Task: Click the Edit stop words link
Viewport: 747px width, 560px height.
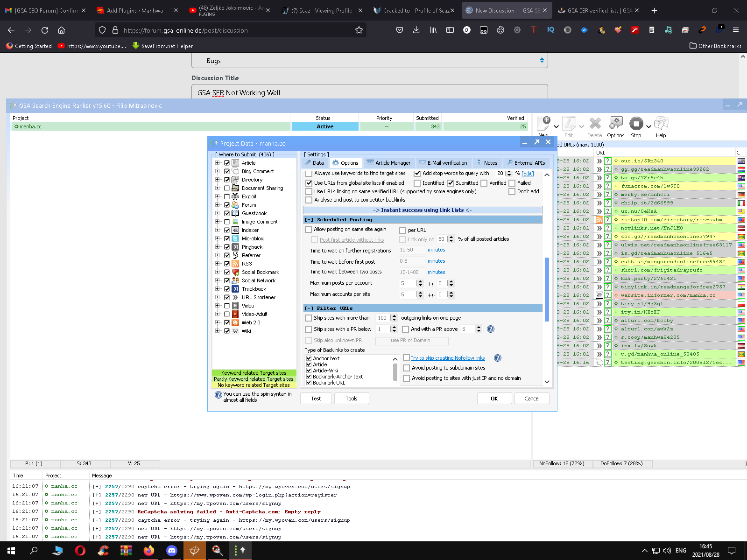Action: [528, 173]
